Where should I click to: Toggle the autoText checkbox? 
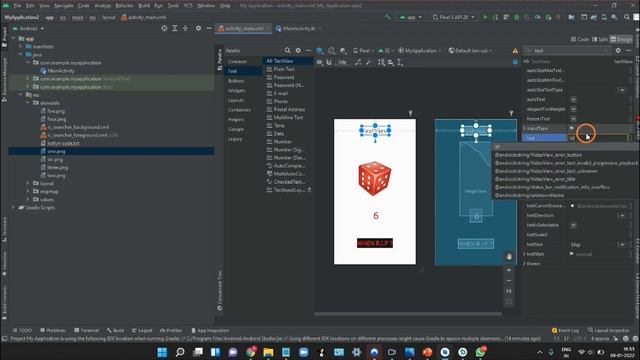coord(573,99)
